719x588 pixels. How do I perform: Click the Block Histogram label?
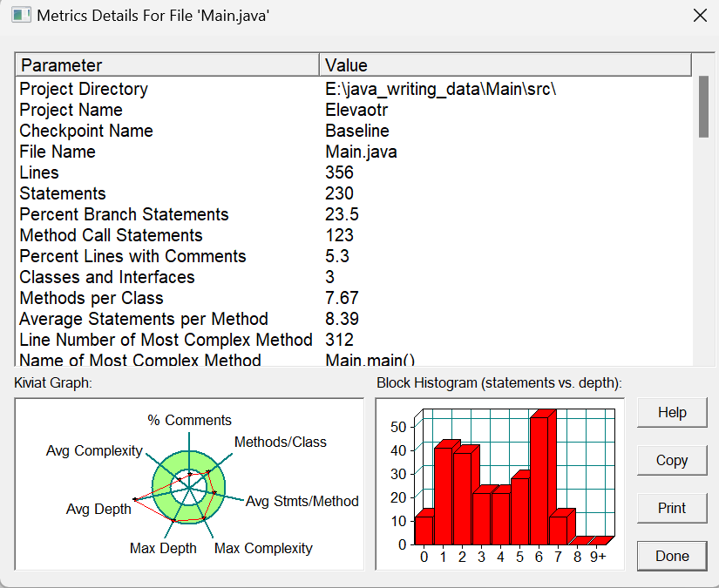click(x=499, y=382)
